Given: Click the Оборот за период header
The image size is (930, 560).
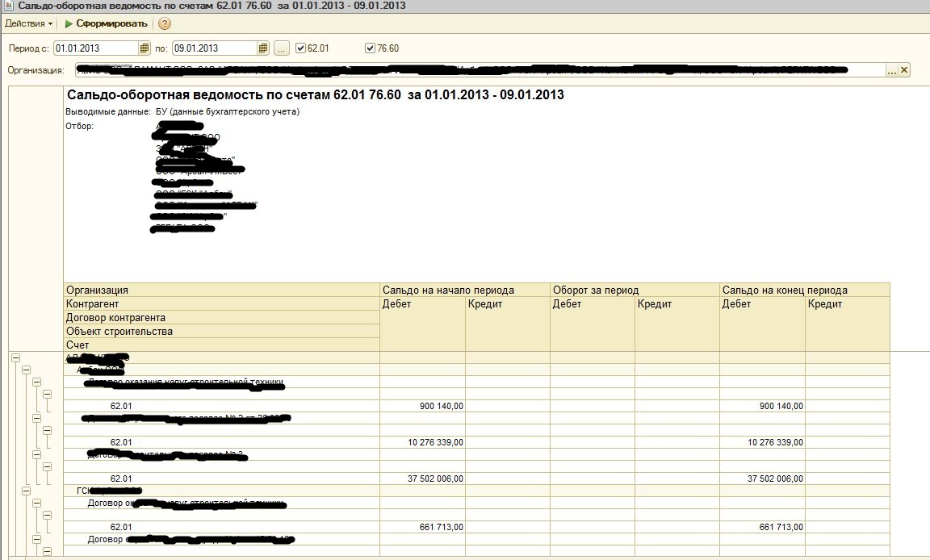Looking at the screenshot, I should click(635, 290).
